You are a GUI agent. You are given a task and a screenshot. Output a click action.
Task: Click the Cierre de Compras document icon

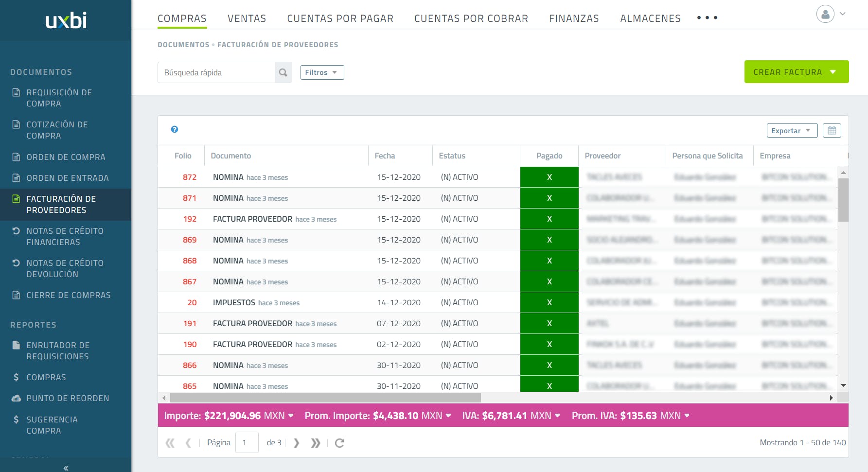[x=16, y=295]
